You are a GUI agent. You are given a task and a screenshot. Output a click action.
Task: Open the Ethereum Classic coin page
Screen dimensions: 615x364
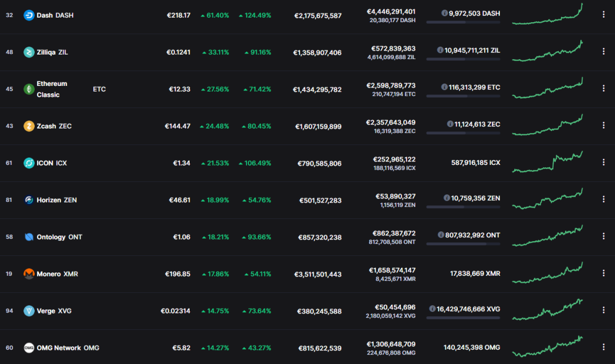click(52, 89)
